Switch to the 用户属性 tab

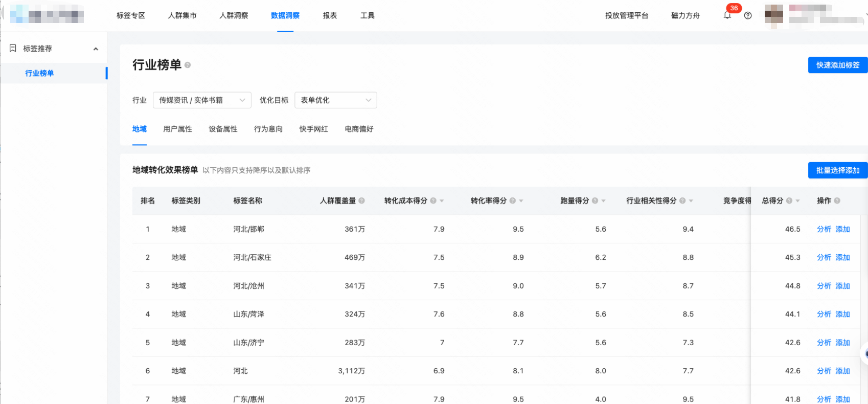coord(177,129)
